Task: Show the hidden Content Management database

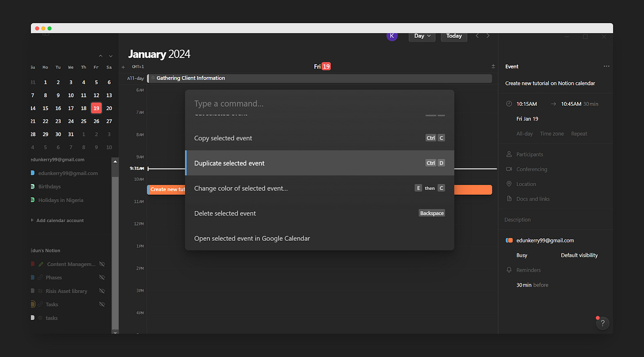Action: coord(102,264)
